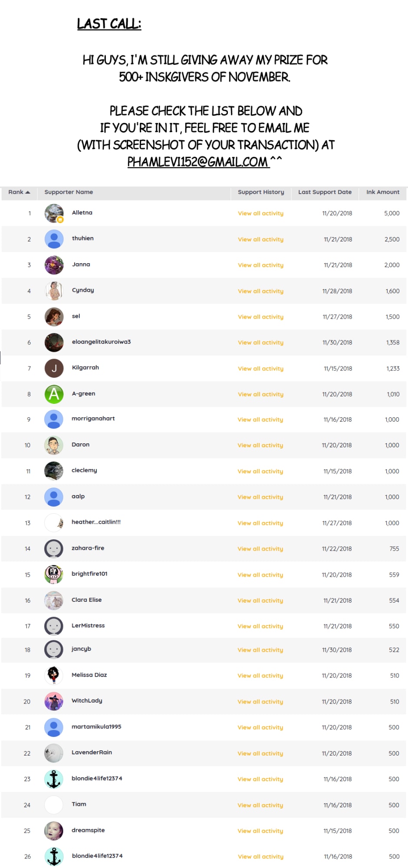Click Alletna's profile avatar

(54, 213)
